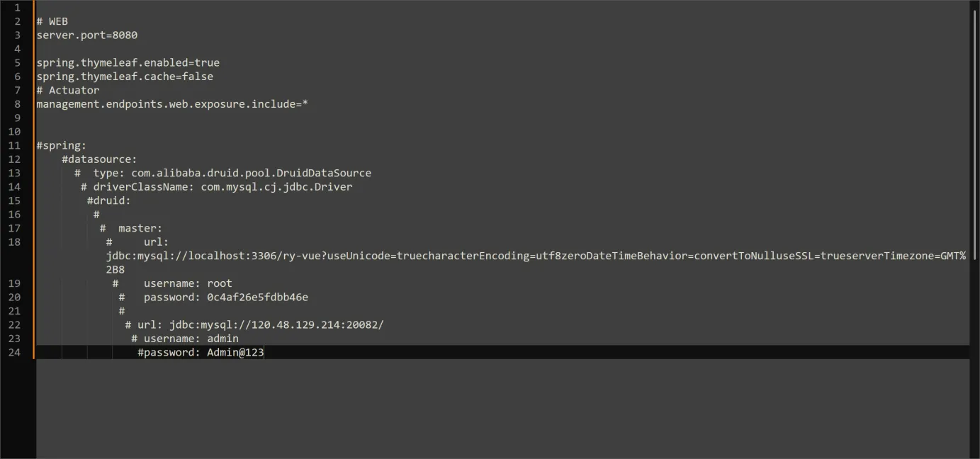Place cursor on server.port=8080 line
Viewport: 980px width, 459px height.
87,35
